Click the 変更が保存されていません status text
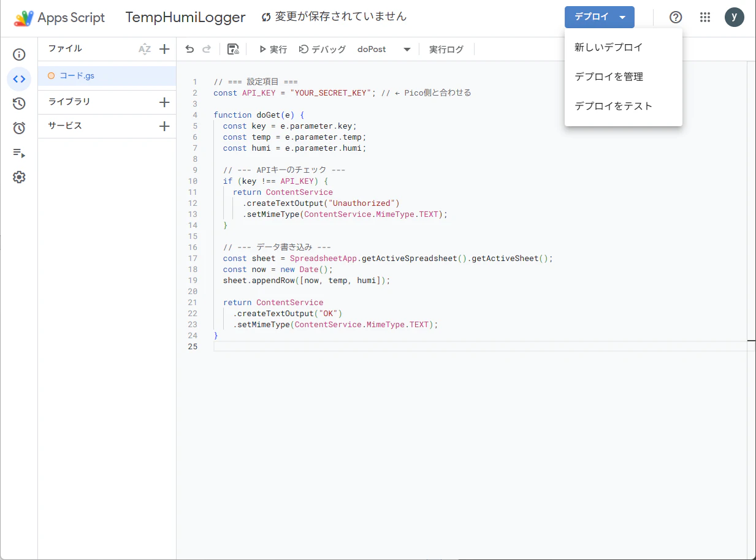This screenshot has width=756, height=560. [x=340, y=17]
